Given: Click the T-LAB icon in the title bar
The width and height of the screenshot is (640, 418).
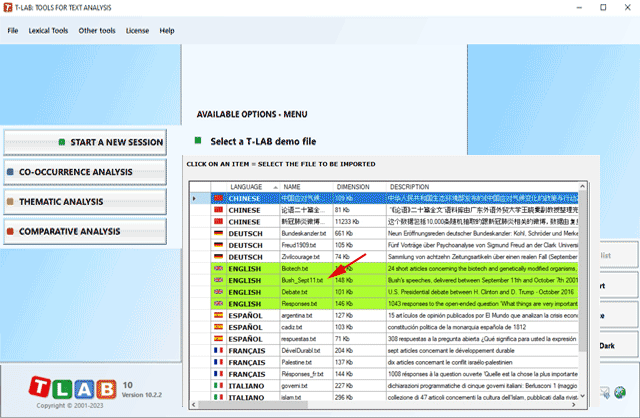Looking at the screenshot, I should point(8,7).
